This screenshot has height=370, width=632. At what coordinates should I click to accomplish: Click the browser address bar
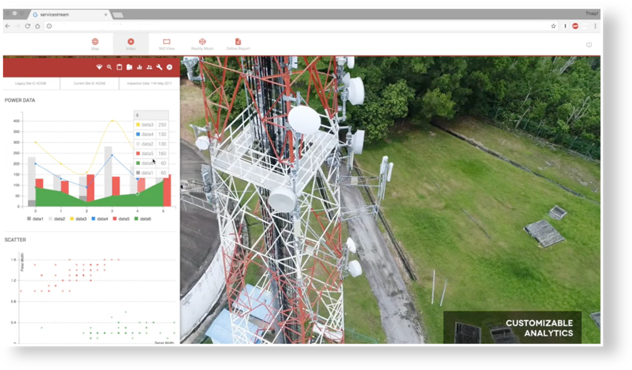pos(300,26)
